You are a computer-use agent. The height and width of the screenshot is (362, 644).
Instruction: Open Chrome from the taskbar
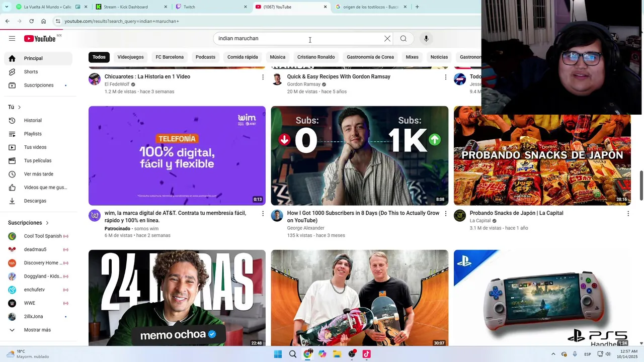coord(307,354)
